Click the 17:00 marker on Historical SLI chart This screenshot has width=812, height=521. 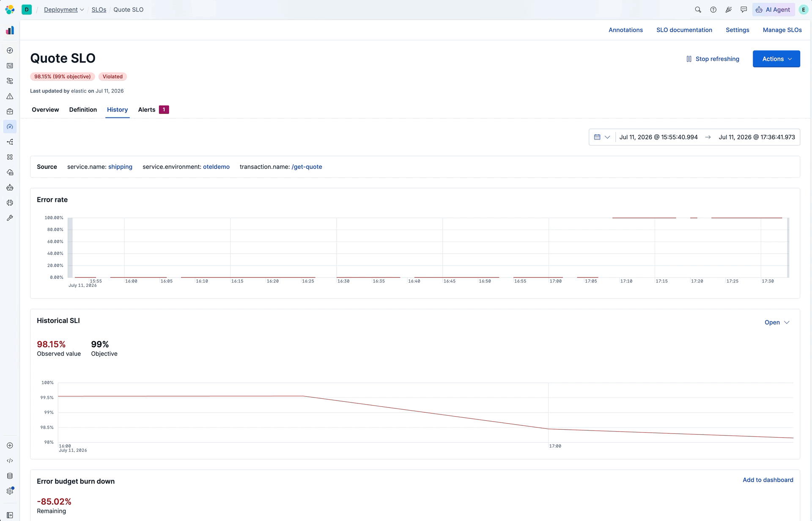pos(555,446)
